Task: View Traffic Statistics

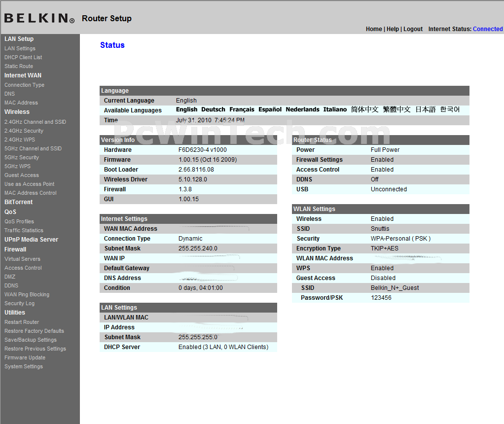Action: coord(24,230)
